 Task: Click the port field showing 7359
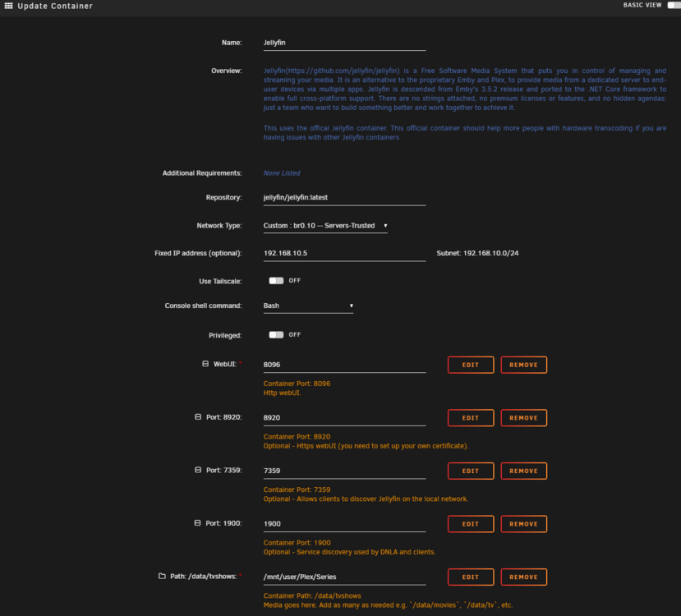coord(344,471)
